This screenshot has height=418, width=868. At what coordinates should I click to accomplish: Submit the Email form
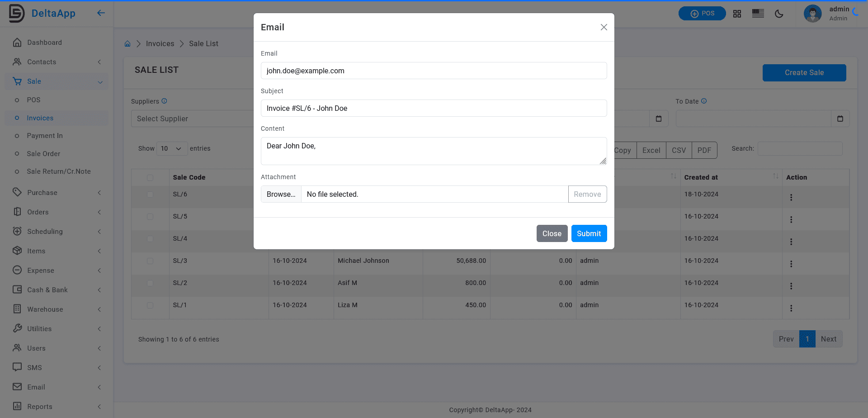(589, 233)
